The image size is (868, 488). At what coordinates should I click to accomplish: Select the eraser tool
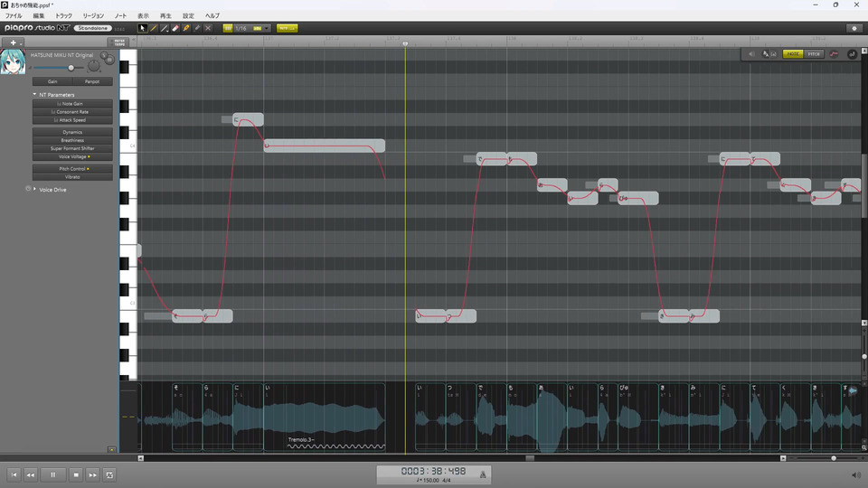(x=175, y=28)
